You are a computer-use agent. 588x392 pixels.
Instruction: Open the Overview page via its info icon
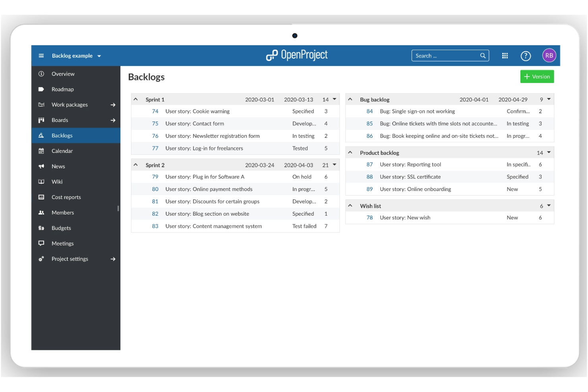click(x=41, y=73)
